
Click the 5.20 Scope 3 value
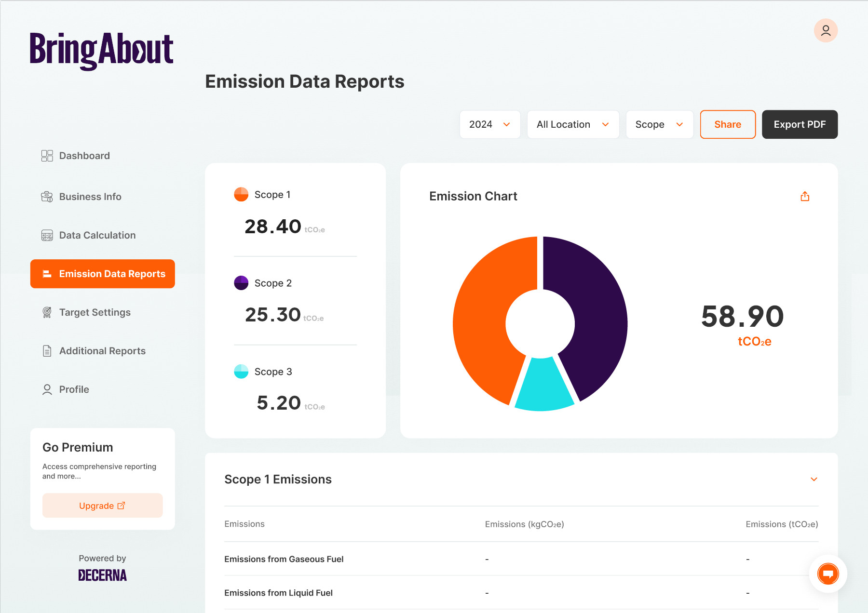point(279,403)
